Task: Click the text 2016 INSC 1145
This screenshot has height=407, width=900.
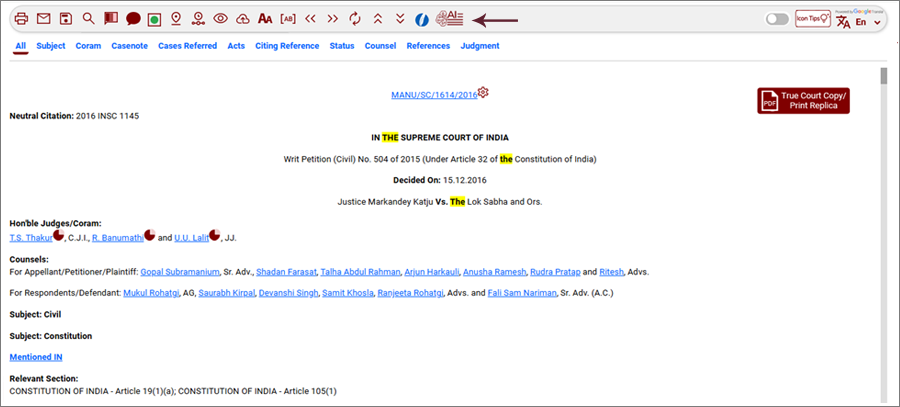Action: [x=107, y=116]
